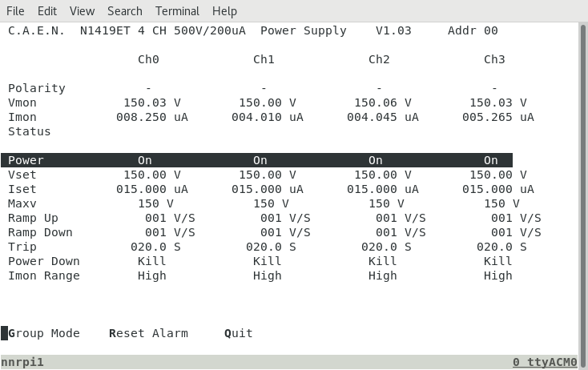Click the ttyACM0 window tab in status bar

[x=545, y=362]
